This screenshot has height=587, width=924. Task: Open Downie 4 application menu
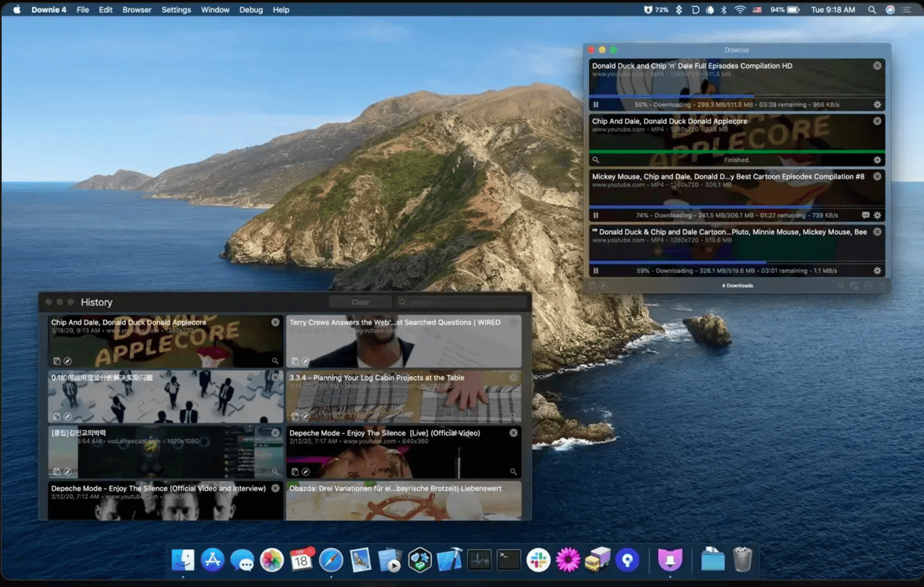click(49, 10)
